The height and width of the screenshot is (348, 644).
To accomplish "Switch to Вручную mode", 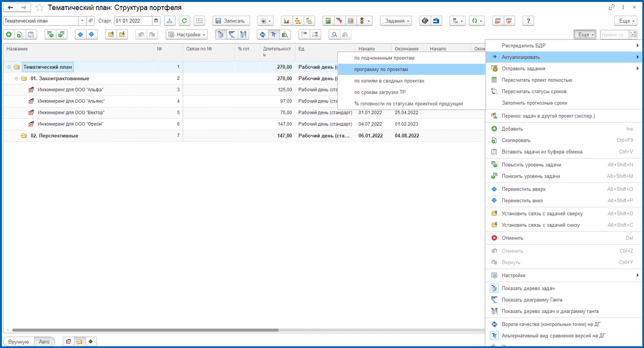I will point(18,342).
